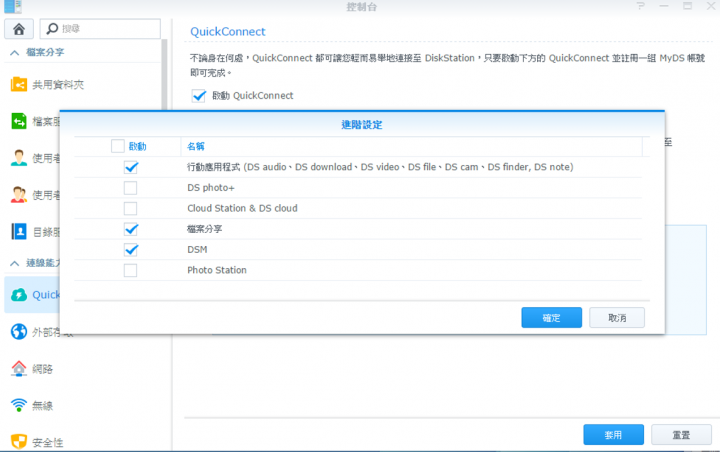Open the 網路 network house icon

[19, 368]
